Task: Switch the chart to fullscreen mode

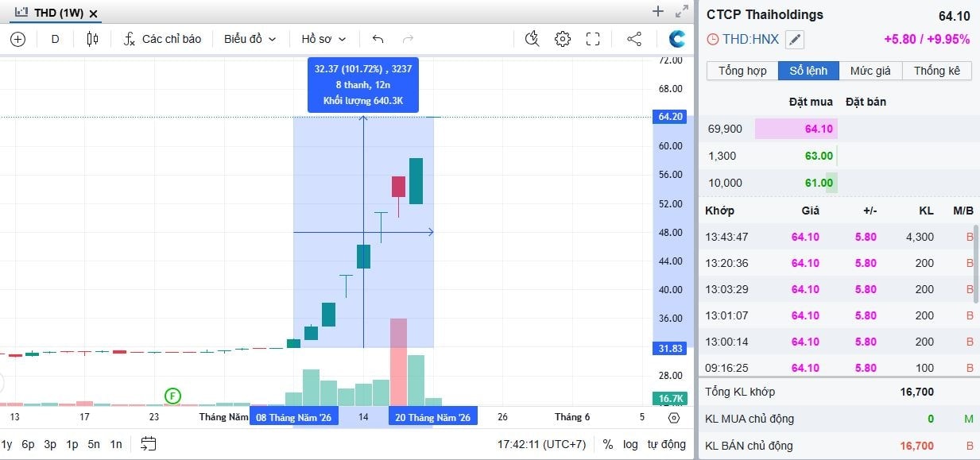Action: pos(593,39)
